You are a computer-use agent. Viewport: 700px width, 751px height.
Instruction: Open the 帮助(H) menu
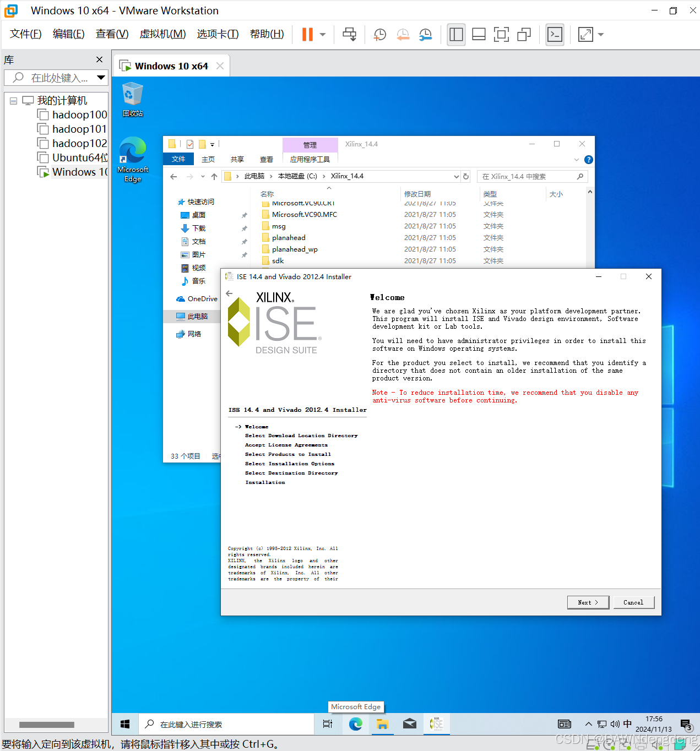(x=267, y=34)
